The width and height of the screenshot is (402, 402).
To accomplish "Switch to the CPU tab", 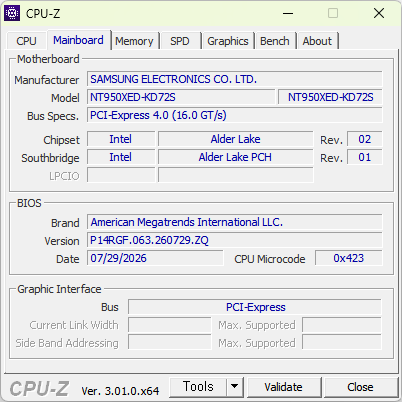I will pyautogui.click(x=26, y=41).
